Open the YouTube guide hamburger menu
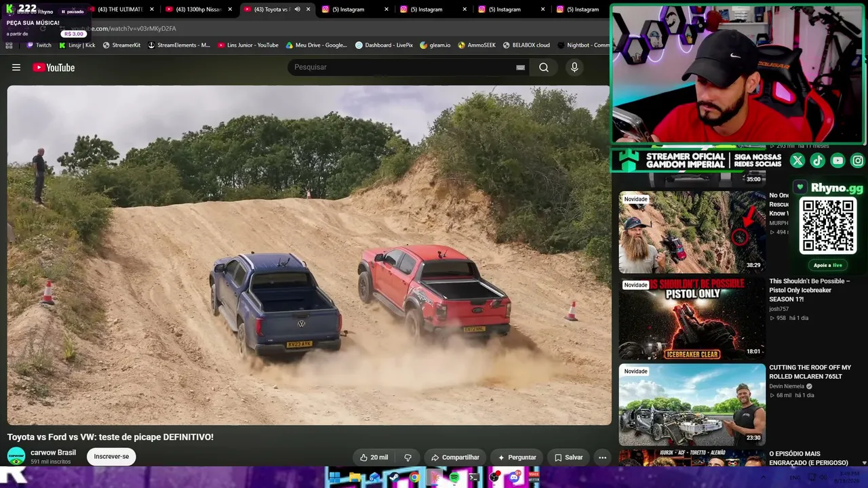 click(x=16, y=67)
